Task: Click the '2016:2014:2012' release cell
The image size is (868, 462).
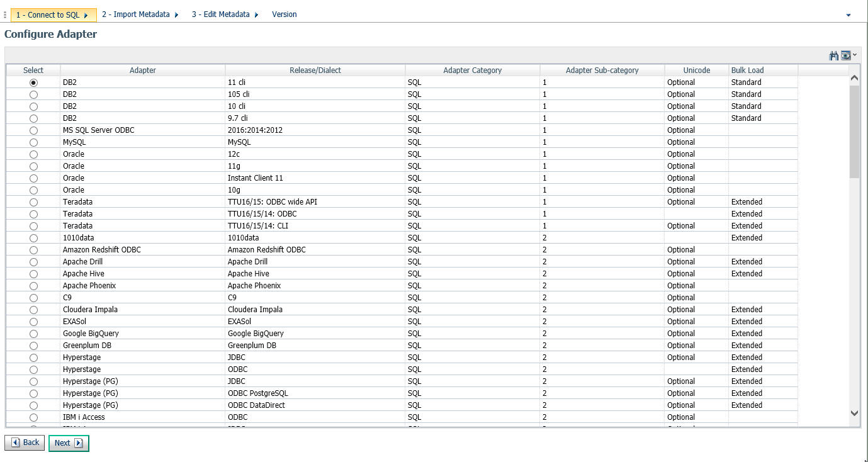Action: point(315,130)
